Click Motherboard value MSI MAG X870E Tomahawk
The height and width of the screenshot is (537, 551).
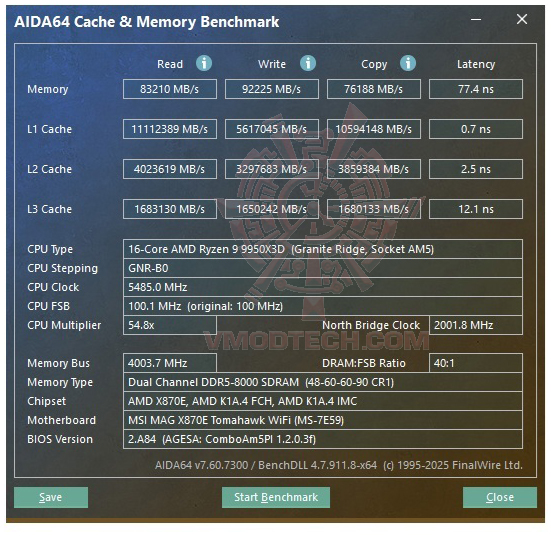click(323, 420)
